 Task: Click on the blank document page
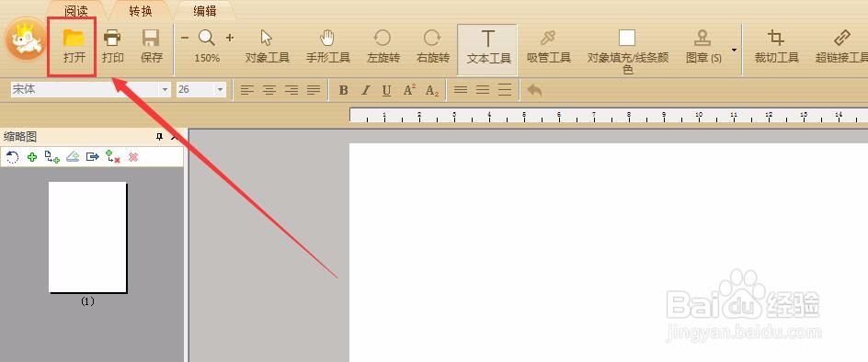point(609,253)
